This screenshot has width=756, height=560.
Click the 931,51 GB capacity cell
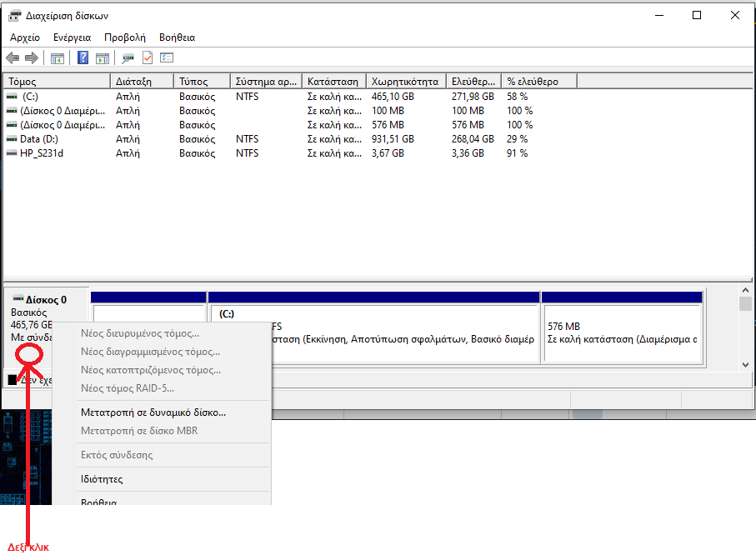coord(393,139)
